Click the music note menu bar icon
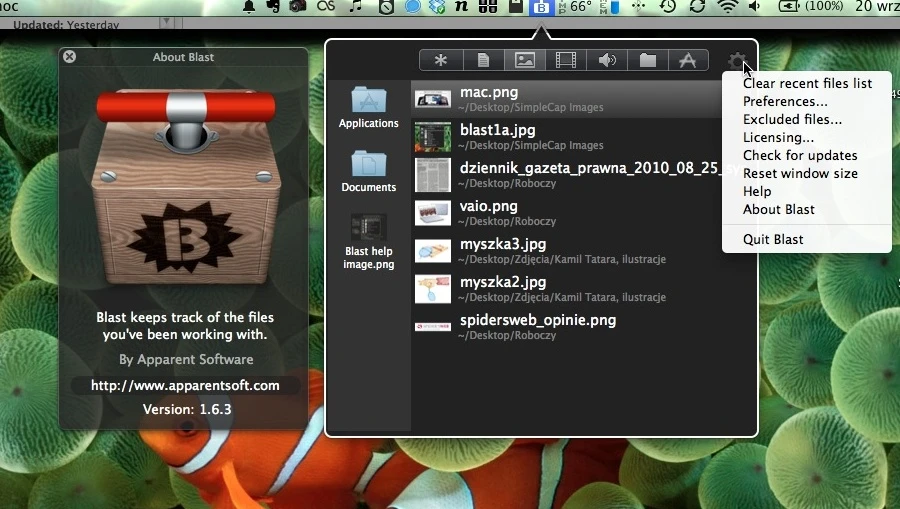 (356, 6)
